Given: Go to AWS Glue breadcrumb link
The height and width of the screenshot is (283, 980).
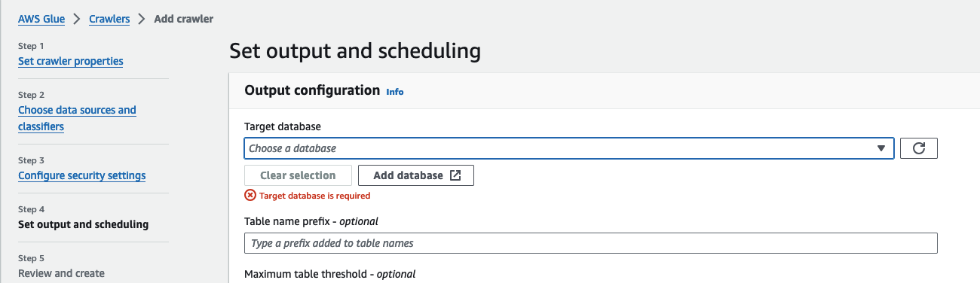Looking at the screenshot, I should coord(41,19).
